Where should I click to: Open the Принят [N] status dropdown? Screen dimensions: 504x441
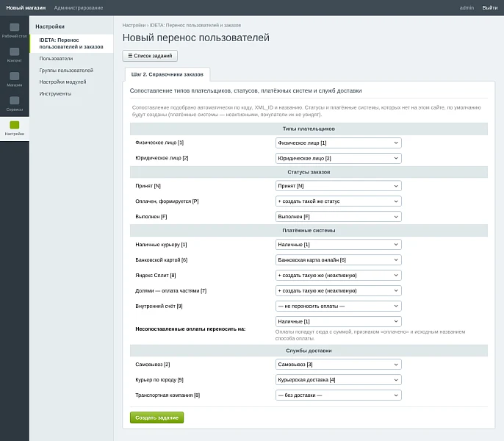pos(338,186)
